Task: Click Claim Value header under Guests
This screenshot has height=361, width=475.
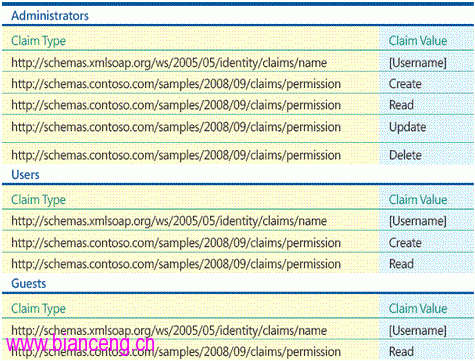Action: (418, 308)
